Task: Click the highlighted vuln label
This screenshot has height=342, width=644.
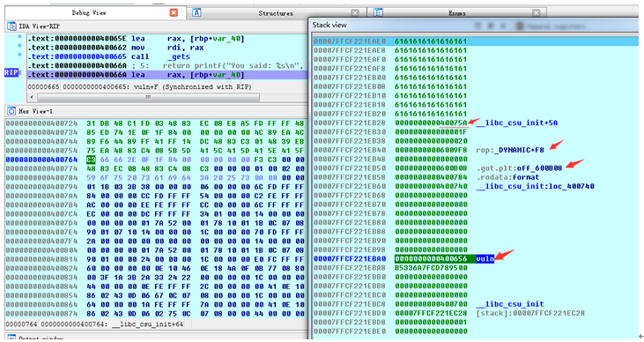Action: (x=485, y=258)
